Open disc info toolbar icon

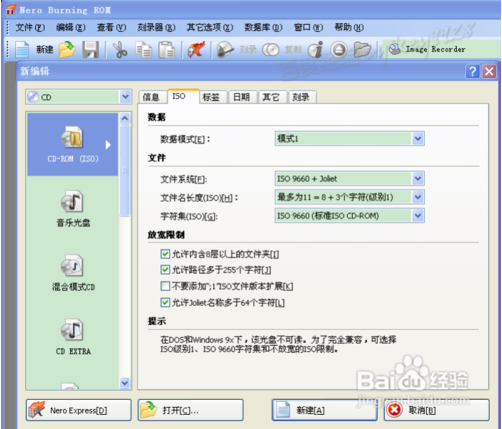[315, 50]
